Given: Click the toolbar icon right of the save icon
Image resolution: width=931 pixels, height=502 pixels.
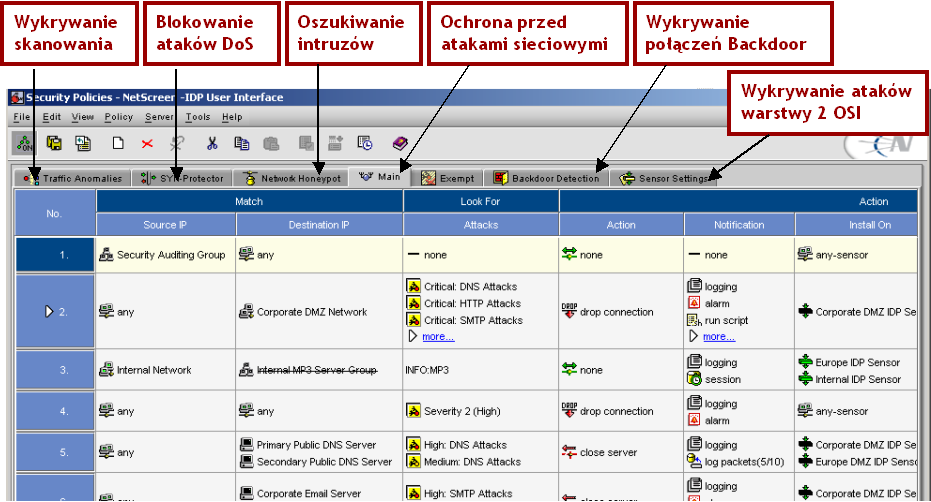Looking at the screenshot, I should tap(83, 143).
